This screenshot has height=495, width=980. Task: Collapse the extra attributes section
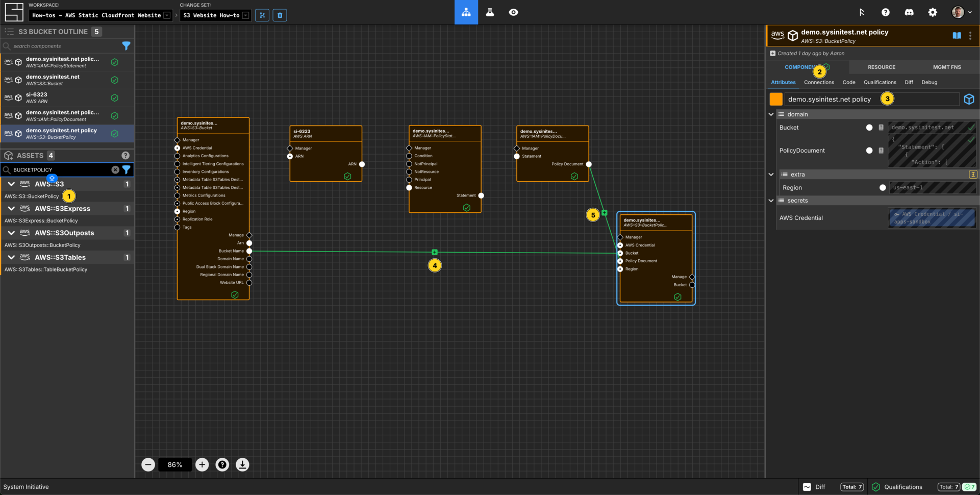(x=771, y=175)
